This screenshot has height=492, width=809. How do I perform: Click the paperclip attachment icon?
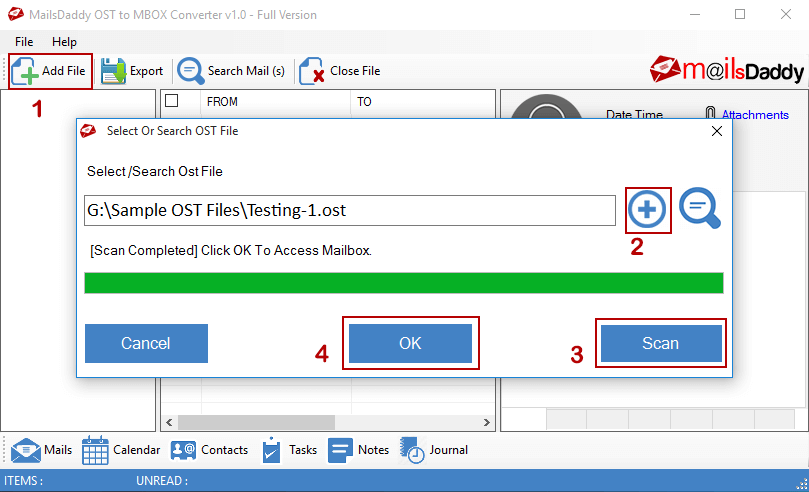click(x=710, y=113)
